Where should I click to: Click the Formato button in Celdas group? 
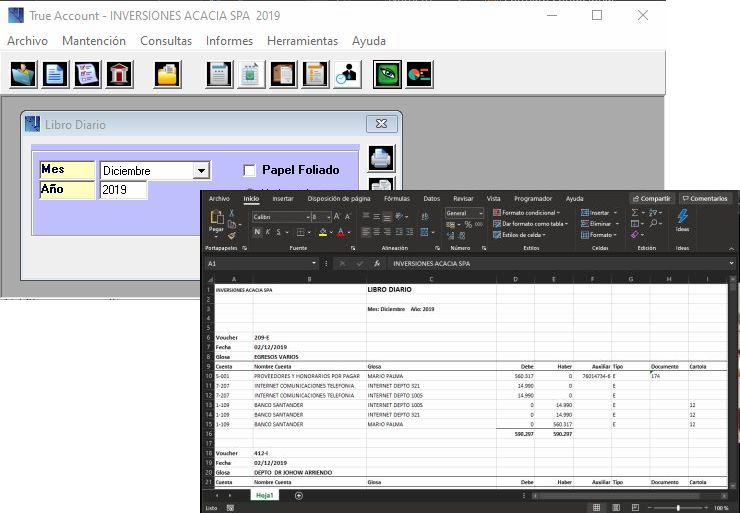pyautogui.click(x=598, y=235)
